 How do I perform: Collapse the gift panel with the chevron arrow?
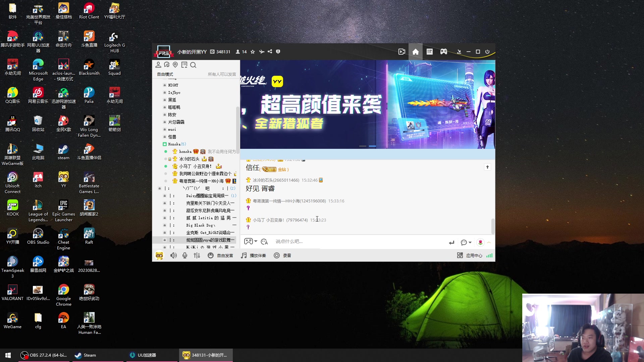(x=489, y=242)
